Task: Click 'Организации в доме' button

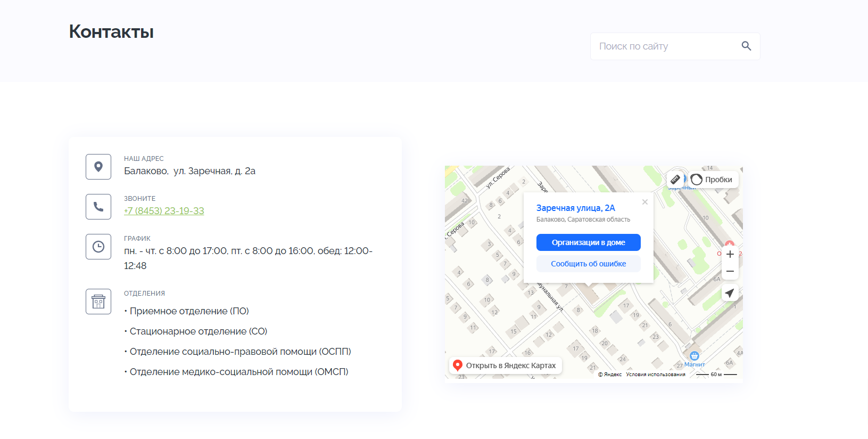Action: tap(588, 242)
